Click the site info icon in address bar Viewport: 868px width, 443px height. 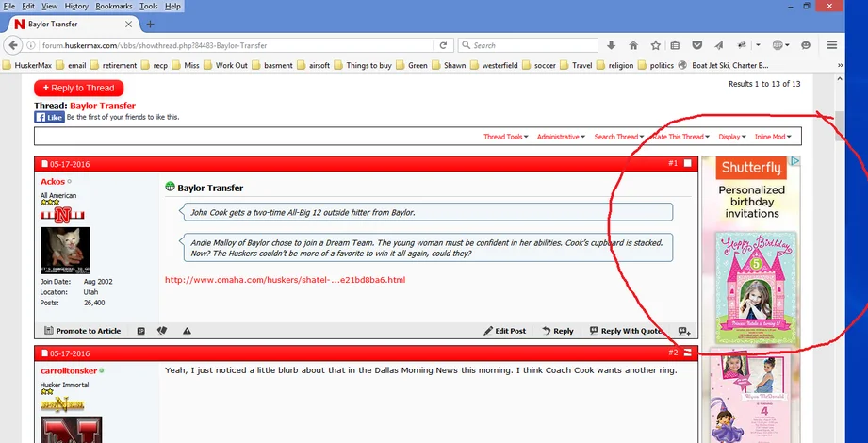[x=31, y=45]
